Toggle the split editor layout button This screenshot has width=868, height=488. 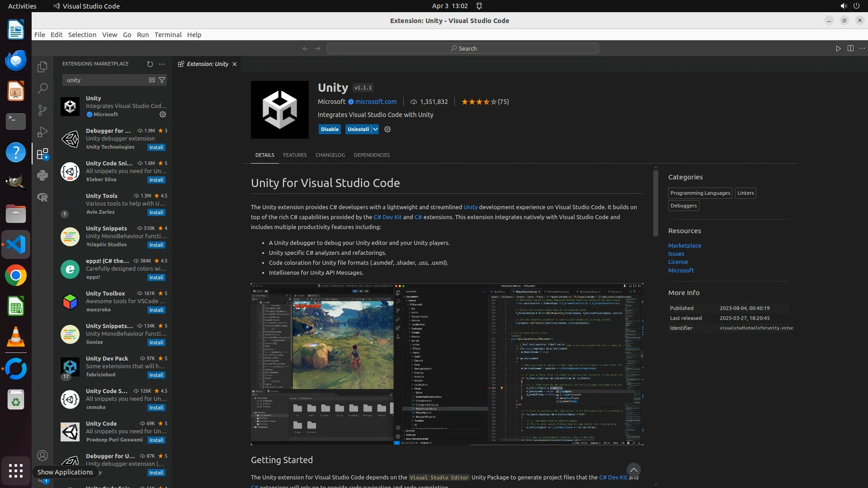pos(850,48)
